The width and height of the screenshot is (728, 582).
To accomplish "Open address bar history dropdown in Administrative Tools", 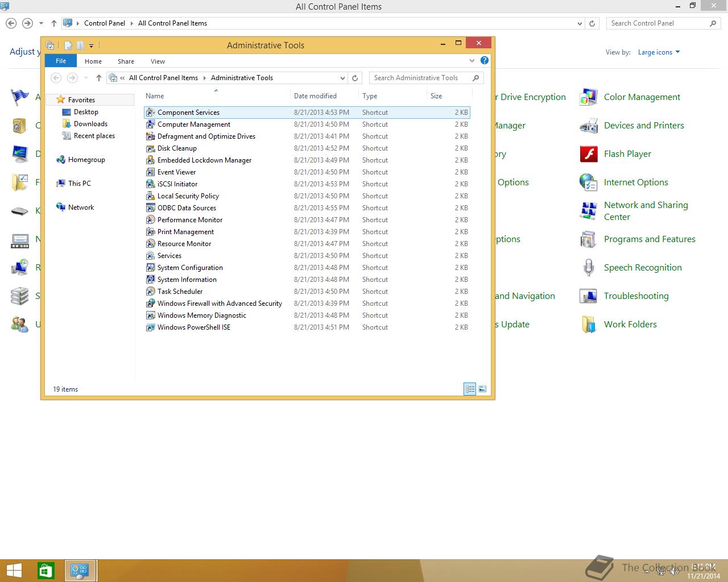I will click(x=342, y=78).
